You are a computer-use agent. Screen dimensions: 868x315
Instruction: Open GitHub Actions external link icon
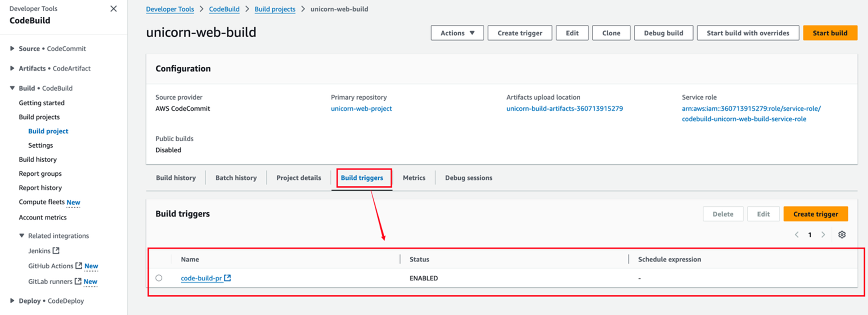tap(78, 266)
